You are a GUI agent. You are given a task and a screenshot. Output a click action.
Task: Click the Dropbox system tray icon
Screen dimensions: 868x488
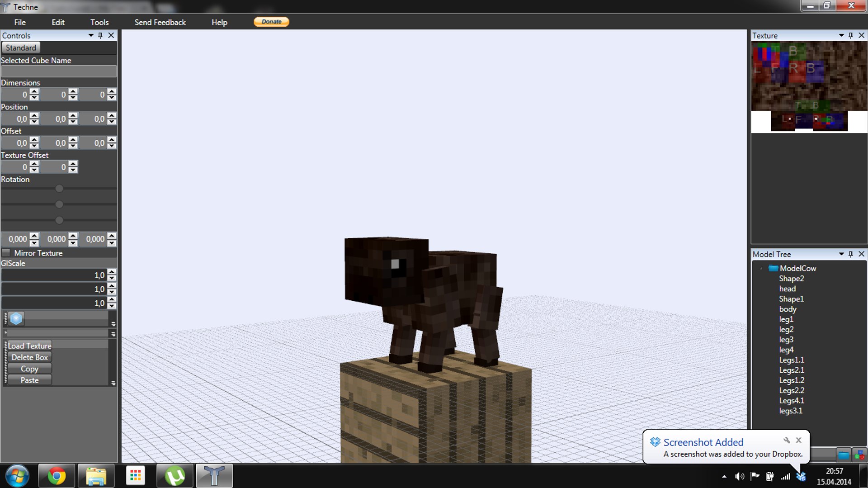[x=801, y=476]
